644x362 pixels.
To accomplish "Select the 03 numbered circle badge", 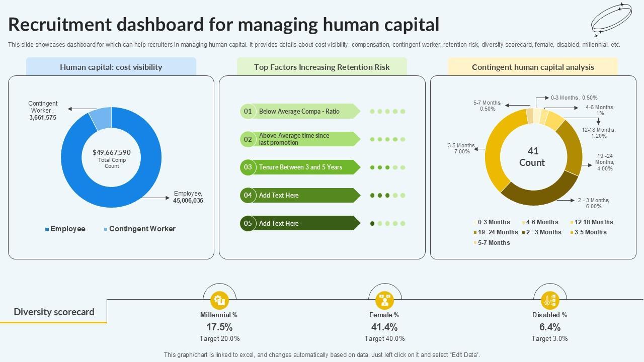I will point(248,167).
